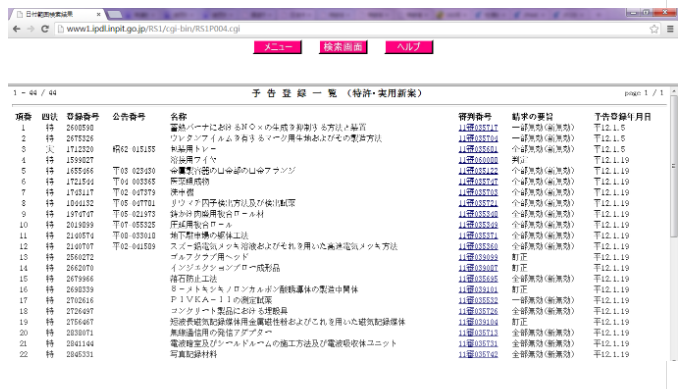Click the 登録番号 column header
Screen dimensions: 689x389
(83, 117)
